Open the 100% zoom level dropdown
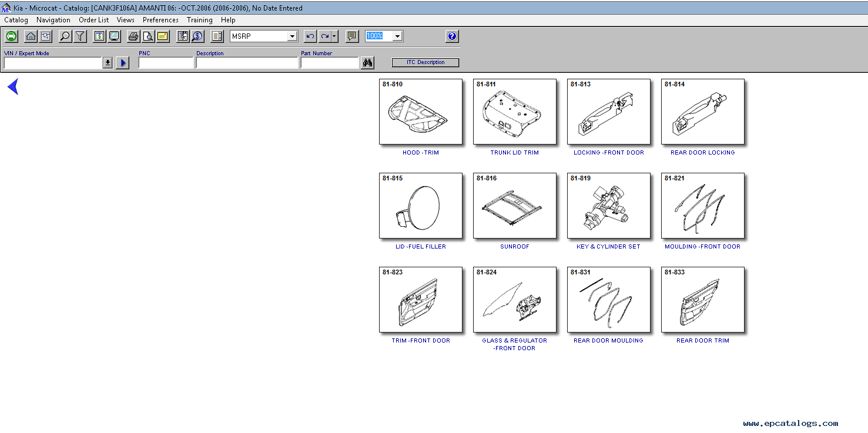Image resolution: width=868 pixels, height=433 pixels. point(397,36)
